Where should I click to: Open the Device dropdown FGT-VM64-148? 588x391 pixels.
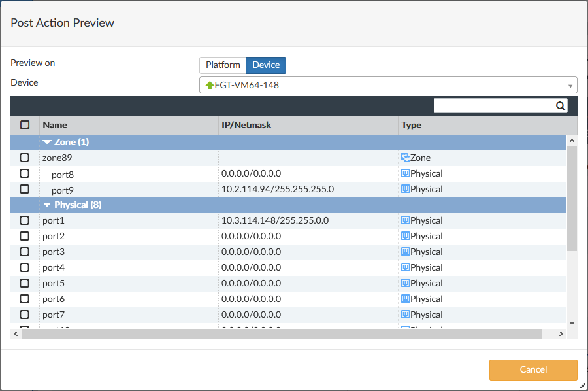pyautogui.click(x=388, y=85)
